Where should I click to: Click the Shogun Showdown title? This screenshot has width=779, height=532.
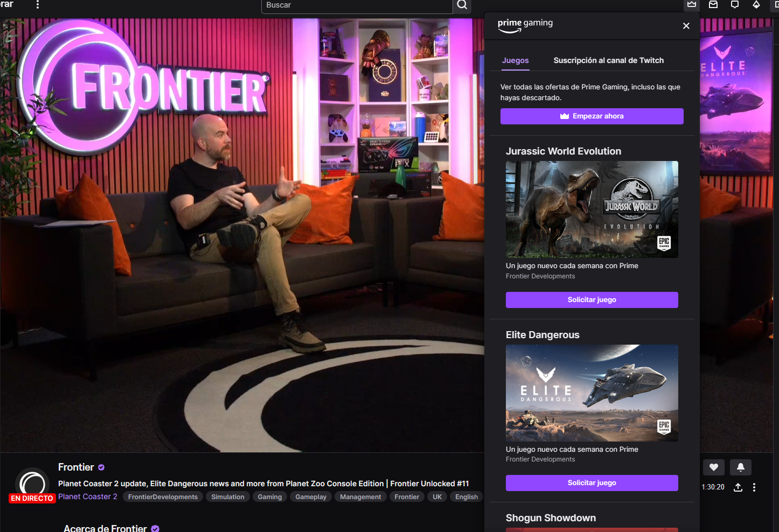(x=551, y=518)
